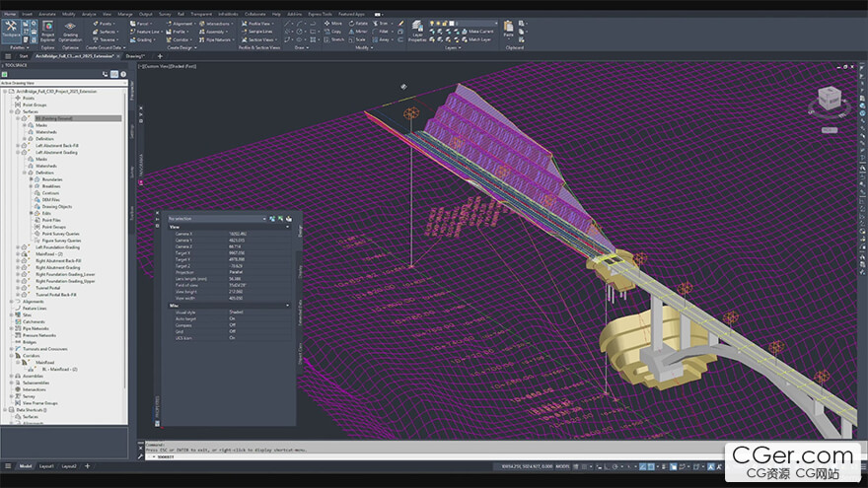This screenshot has height=488, width=868.
Task: Collapse the Surfaces tree node
Action: point(11,111)
